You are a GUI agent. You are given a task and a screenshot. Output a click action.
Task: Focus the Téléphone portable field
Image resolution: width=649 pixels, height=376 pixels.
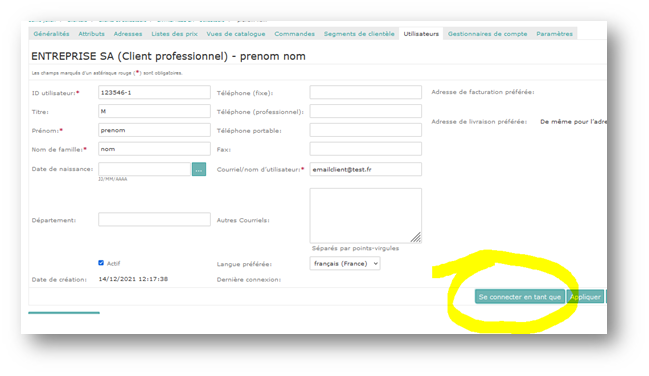(365, 130)
